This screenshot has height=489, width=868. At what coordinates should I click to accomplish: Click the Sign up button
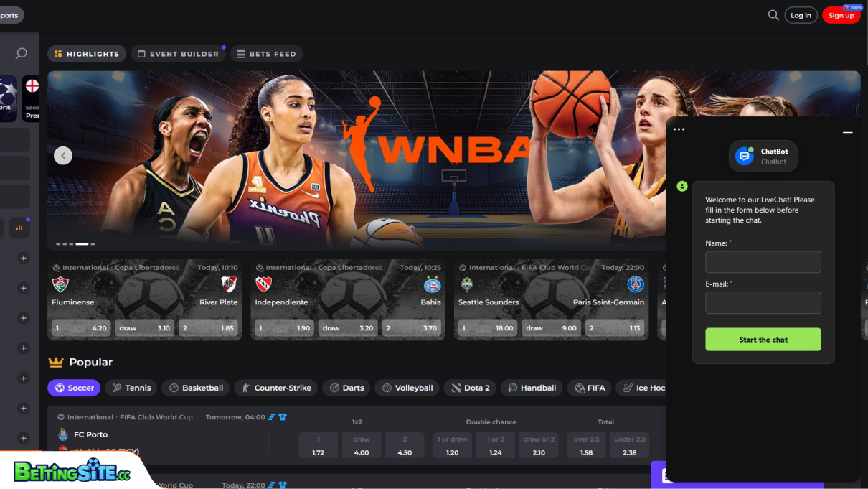pyautogui.click(x=841, y=15)
